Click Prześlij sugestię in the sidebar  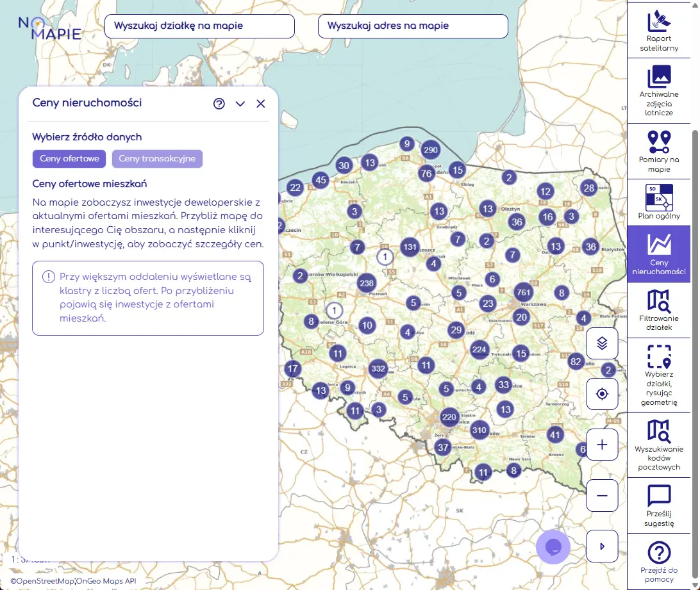(x=659, y=505)
